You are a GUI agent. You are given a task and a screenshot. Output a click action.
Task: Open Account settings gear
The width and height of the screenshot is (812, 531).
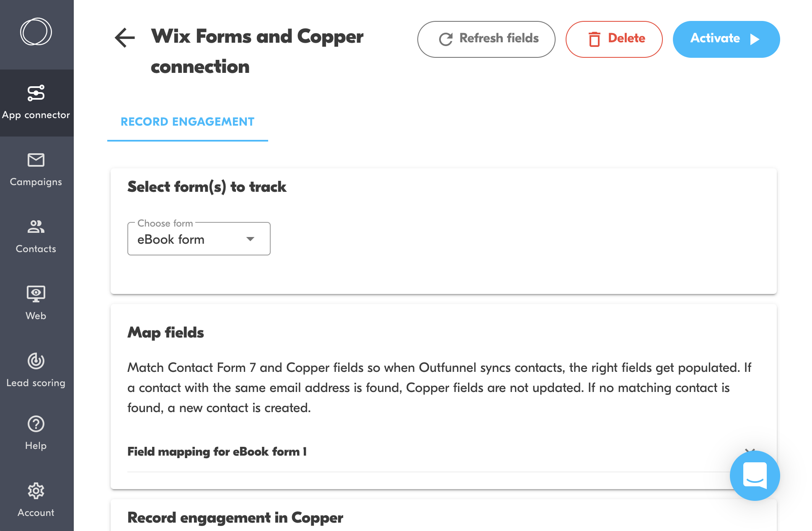[36, 500]
